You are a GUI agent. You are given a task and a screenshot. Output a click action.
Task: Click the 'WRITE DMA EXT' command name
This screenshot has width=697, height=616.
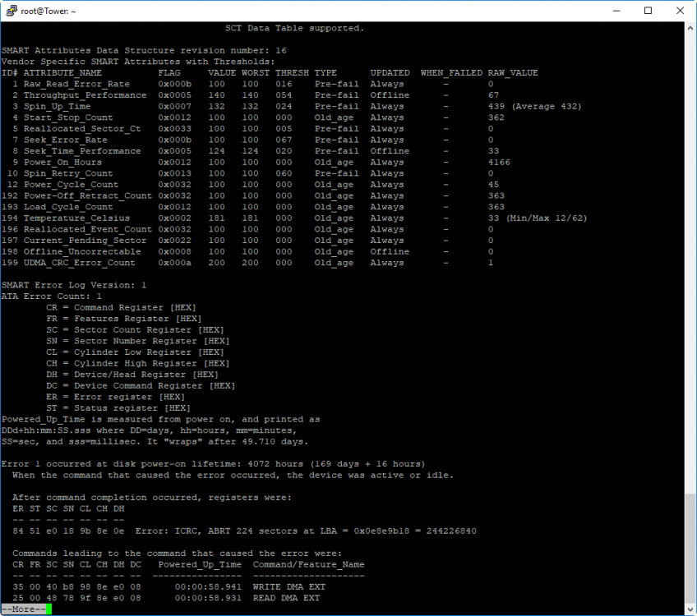(289, 586)
